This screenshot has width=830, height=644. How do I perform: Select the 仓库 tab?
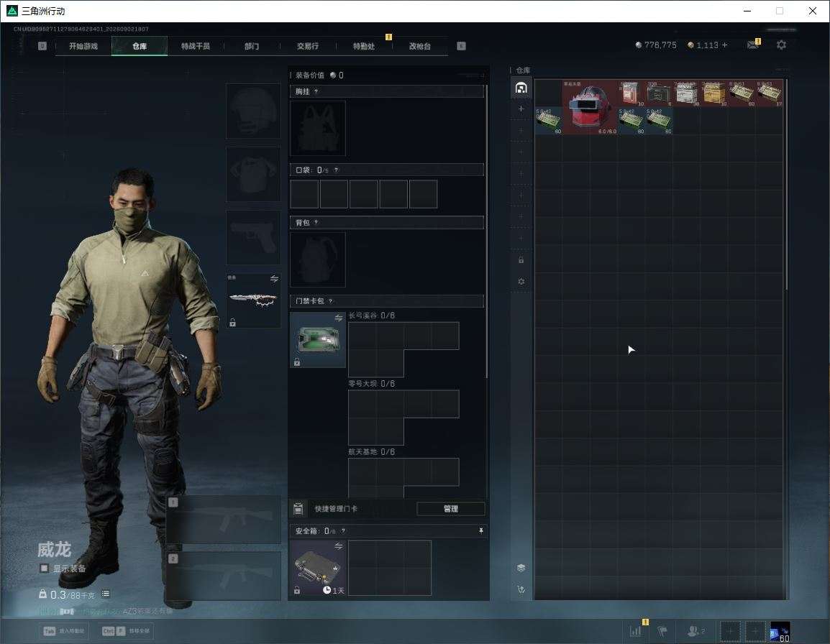140,46
